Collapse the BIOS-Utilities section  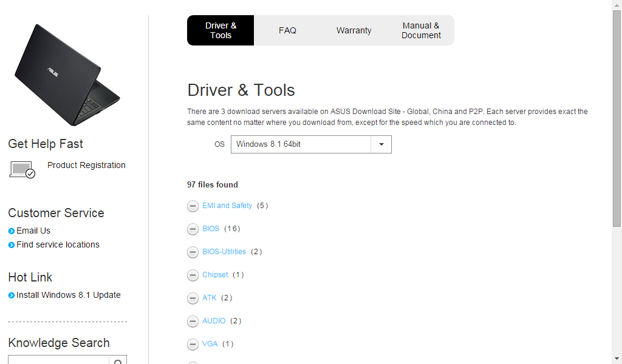pos(193,252)
